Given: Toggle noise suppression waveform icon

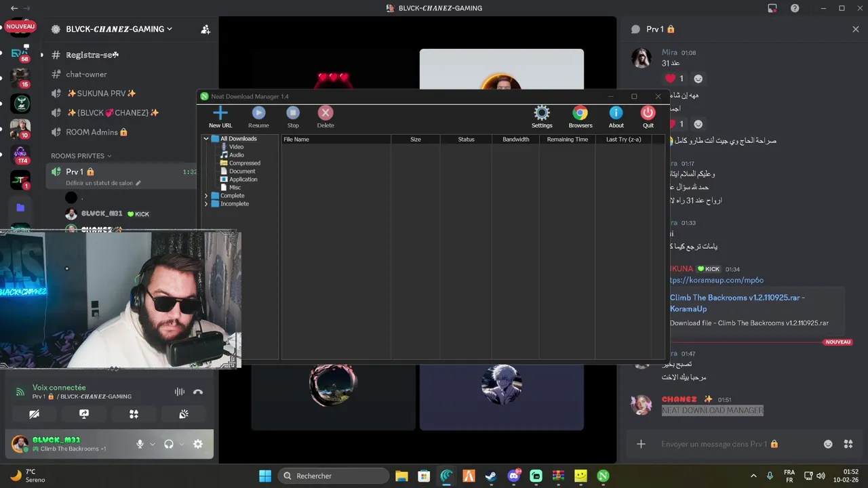Looking at the screenshot, I should (x=179, y=392).
